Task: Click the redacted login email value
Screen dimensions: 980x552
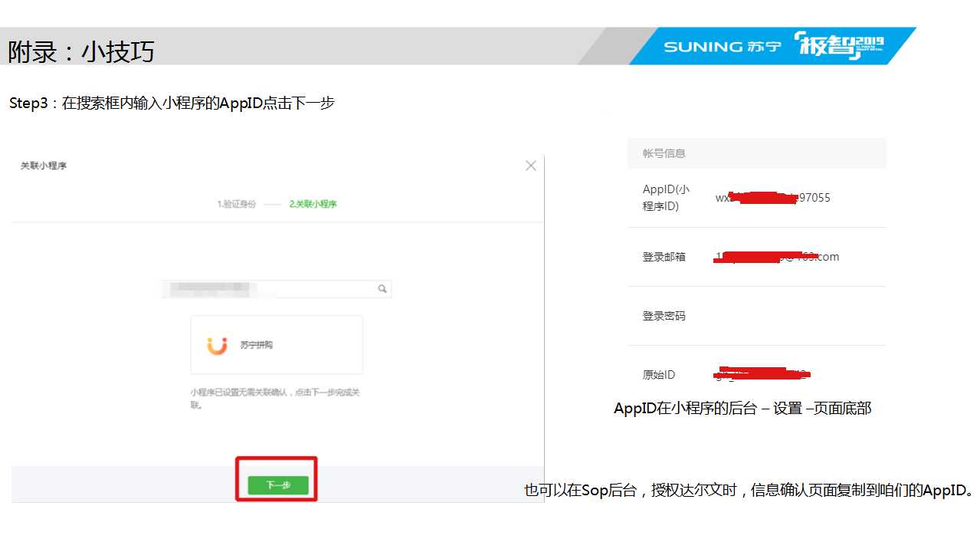Action: coord(776,257)
